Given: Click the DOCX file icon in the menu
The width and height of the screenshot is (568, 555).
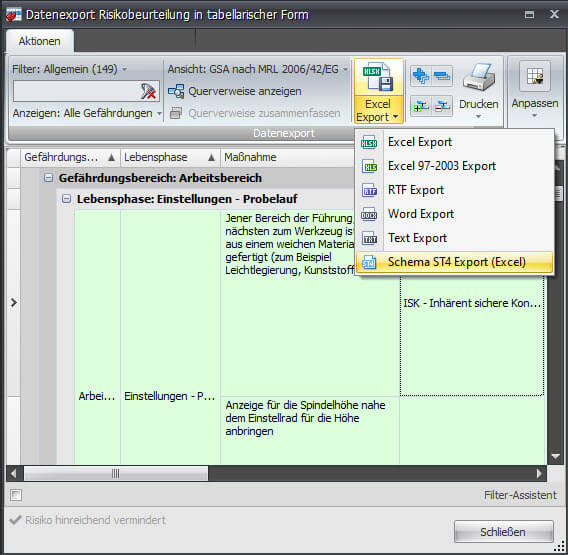Looking at the screenshot, I should (369, 214).
